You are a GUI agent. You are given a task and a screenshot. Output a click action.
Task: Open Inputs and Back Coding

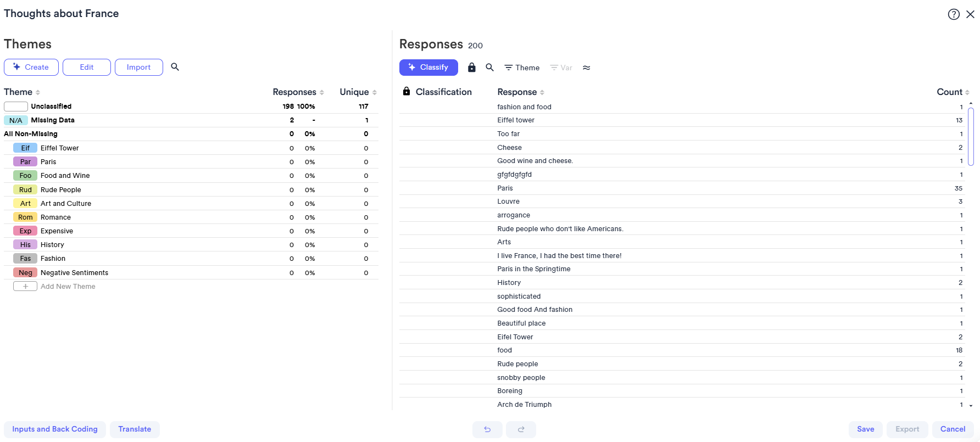tap(55, 429)
